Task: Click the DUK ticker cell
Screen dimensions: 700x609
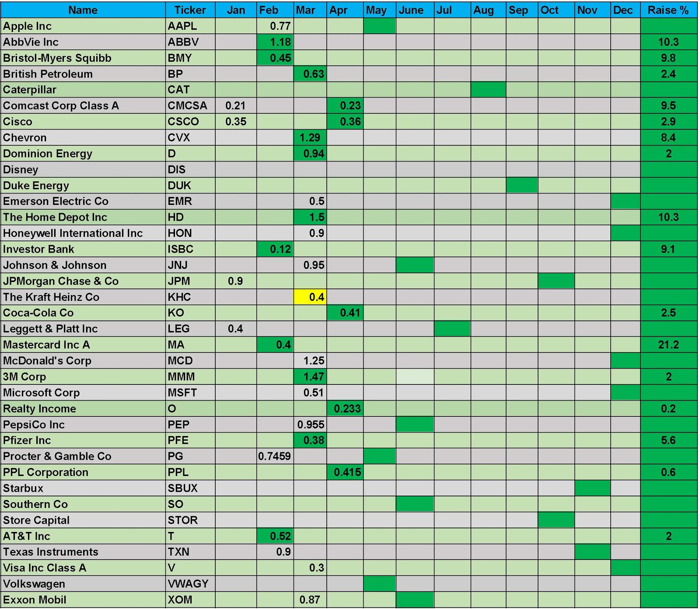Action: [190, 185]
